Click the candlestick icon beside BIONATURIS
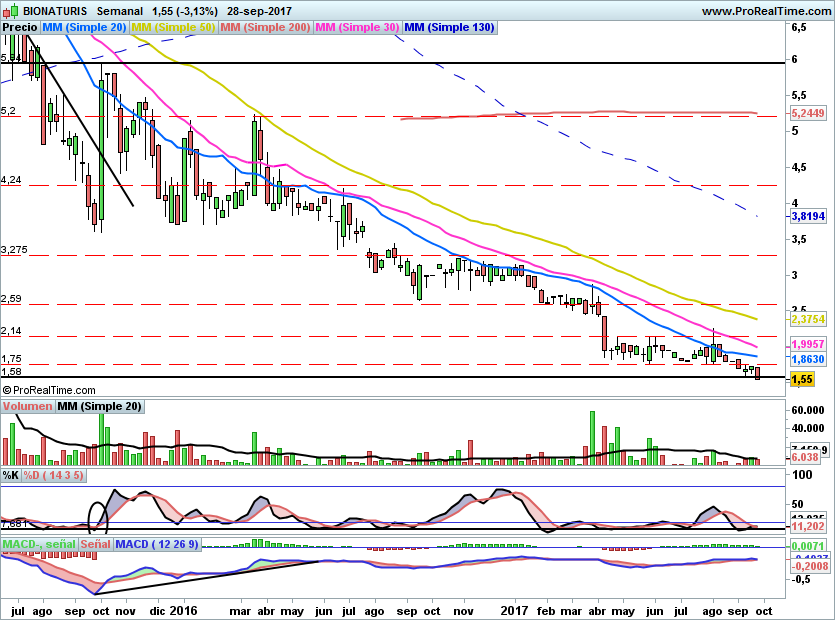Image resolution: width=835 pixels, height=620 pixels. 11,10
